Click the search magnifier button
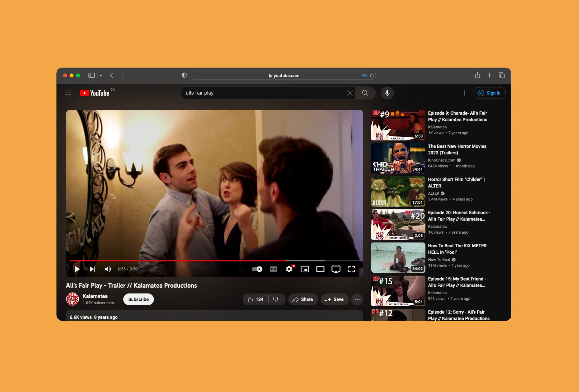This screenshot has width=579, height=392. pos(365,93)
